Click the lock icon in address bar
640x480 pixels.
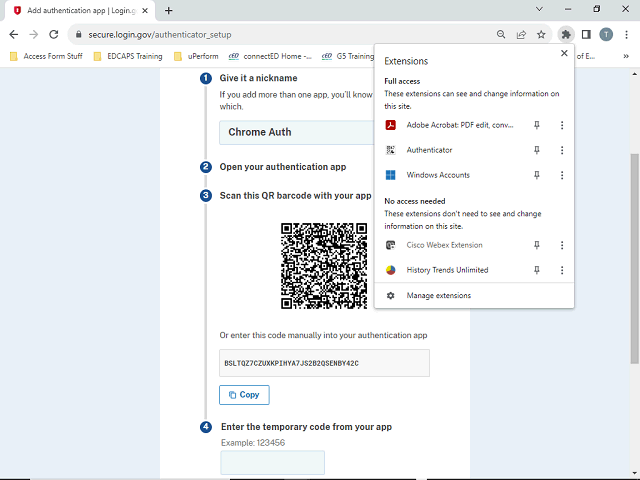[79, 35]
